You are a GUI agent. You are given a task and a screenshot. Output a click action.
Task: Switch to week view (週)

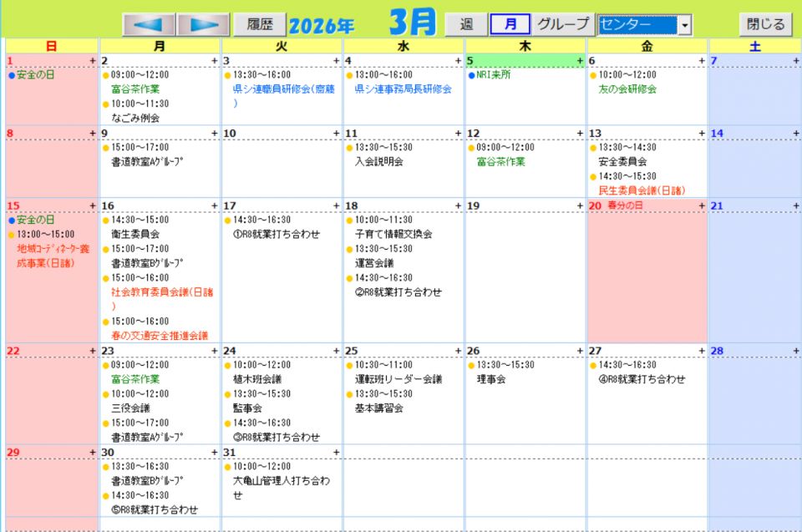[x=465, y=24]
